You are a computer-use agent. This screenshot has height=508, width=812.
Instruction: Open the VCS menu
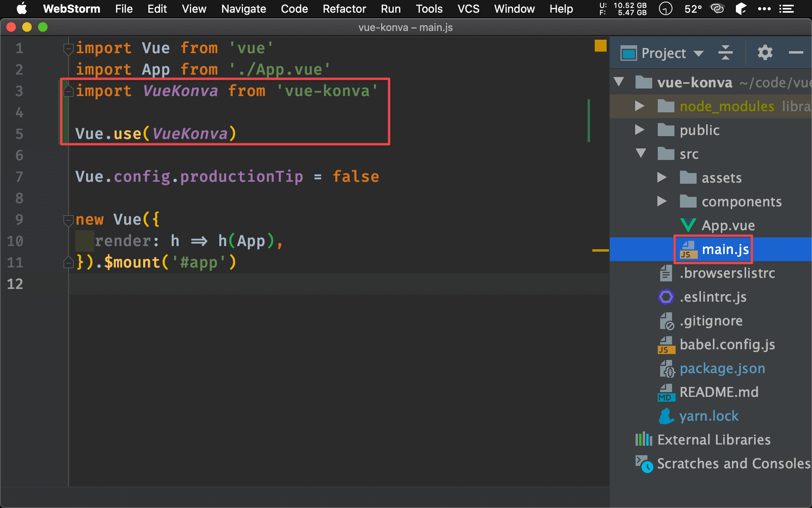(x=468, y=9)
